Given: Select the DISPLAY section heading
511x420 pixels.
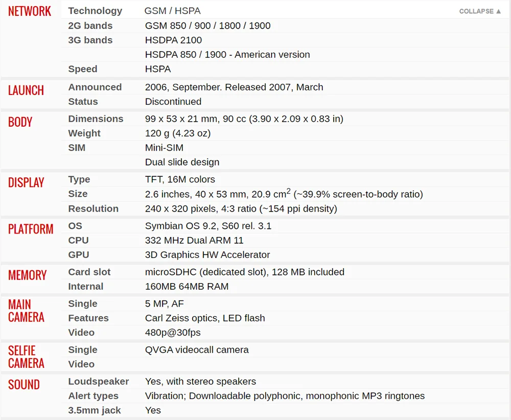Looking at the screenshot, I should (x=26, y=183).
